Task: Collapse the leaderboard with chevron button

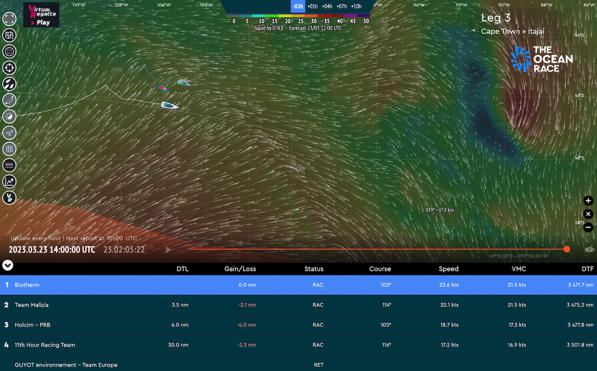Action: tap(8, 265)
